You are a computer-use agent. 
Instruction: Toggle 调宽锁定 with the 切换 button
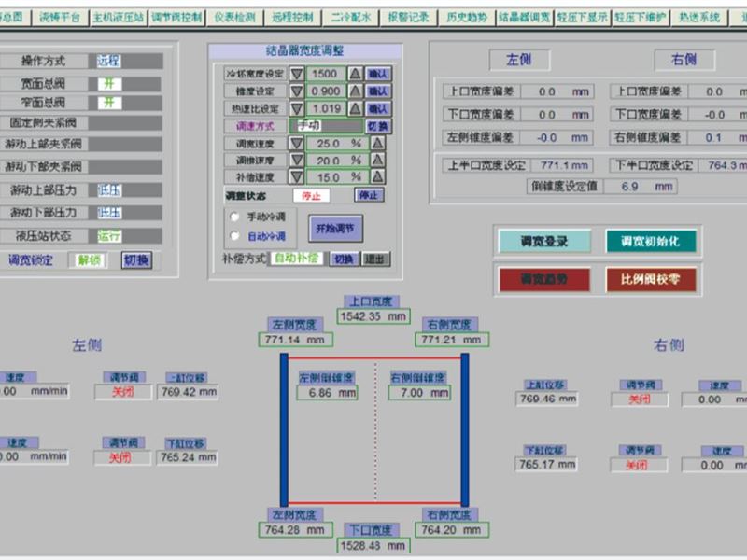[136, 260]
